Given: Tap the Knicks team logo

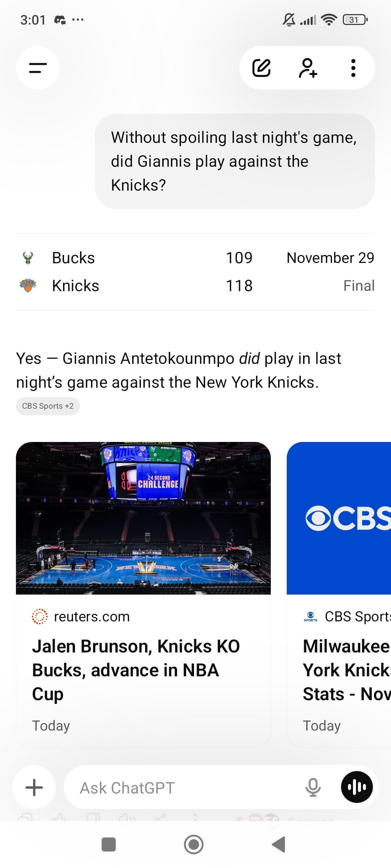Looking at the screenshot, I should click(x=28, y=286).
